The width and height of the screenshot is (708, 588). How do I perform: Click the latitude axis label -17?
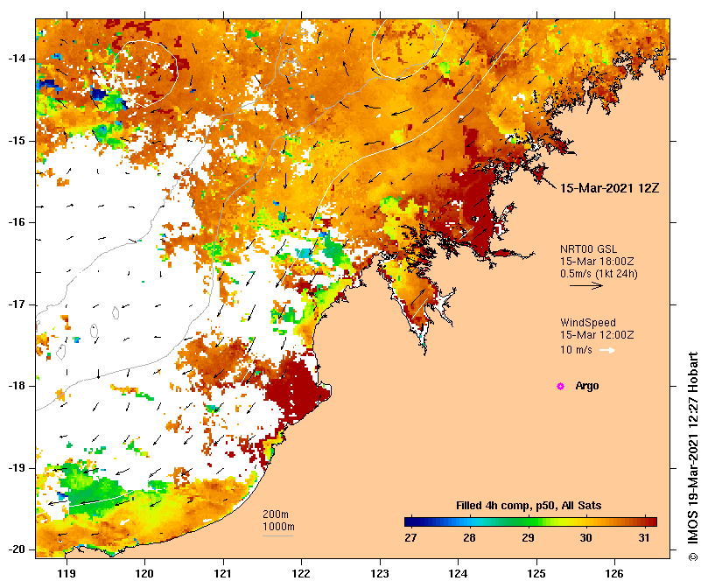coord(18,304)
